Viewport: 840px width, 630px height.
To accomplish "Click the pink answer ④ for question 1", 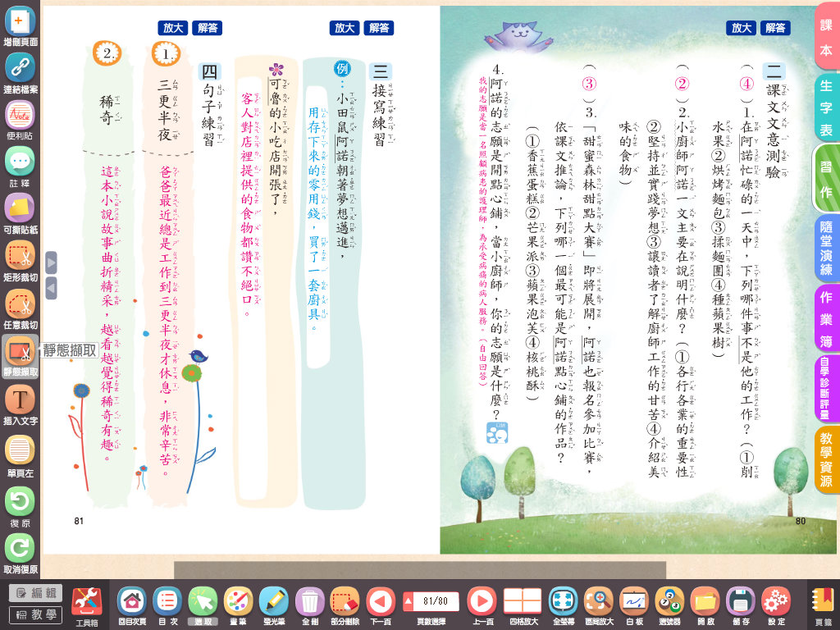I will click(x=746, y=84).
